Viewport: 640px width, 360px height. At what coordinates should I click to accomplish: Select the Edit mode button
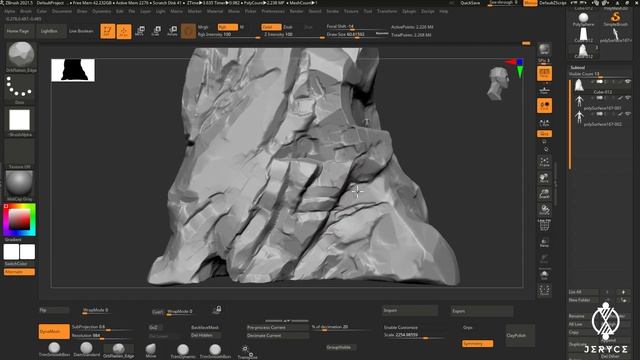(108, 31)
